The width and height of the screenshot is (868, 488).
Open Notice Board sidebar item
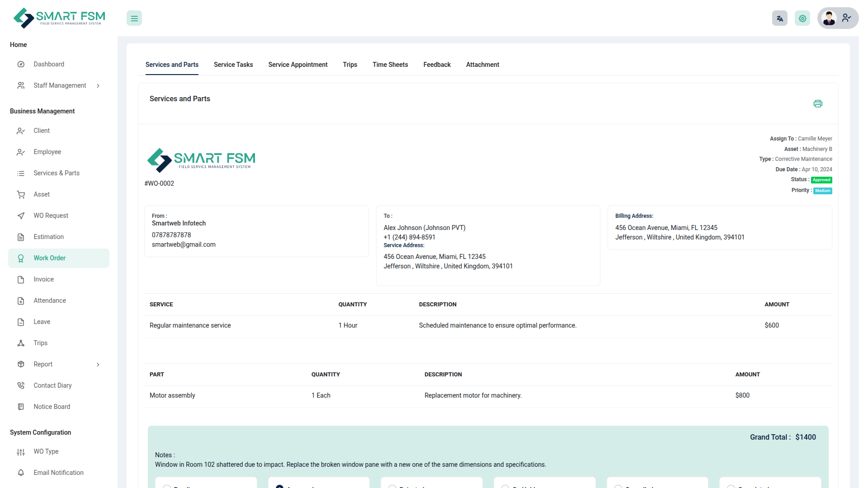(52, 407)
